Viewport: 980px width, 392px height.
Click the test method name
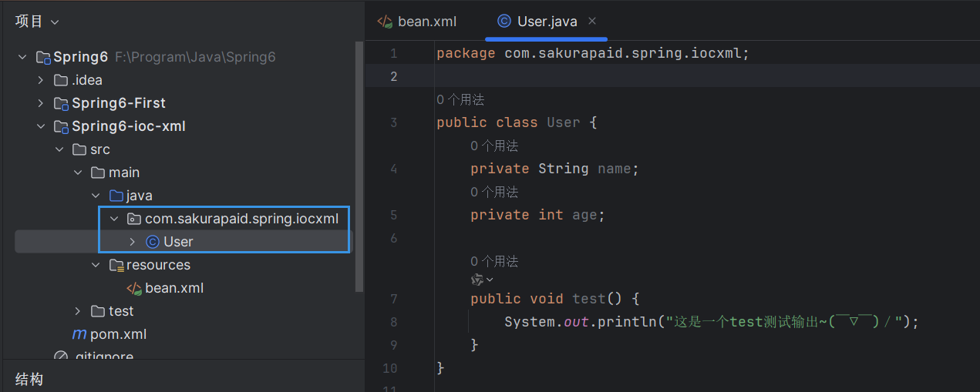coord(589,299)
